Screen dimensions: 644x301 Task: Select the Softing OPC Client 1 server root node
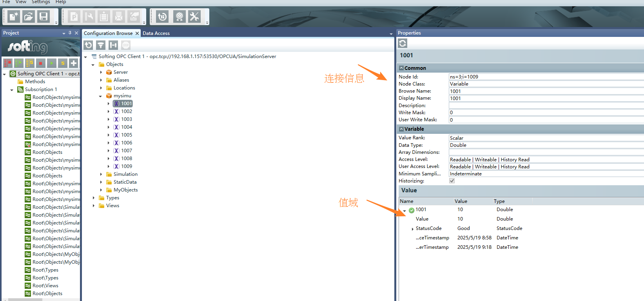click(183, 57)
